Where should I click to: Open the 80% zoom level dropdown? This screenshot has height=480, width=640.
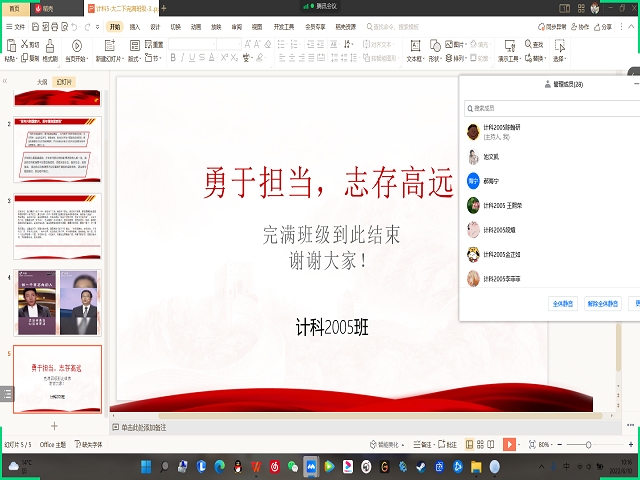[545, 443]
